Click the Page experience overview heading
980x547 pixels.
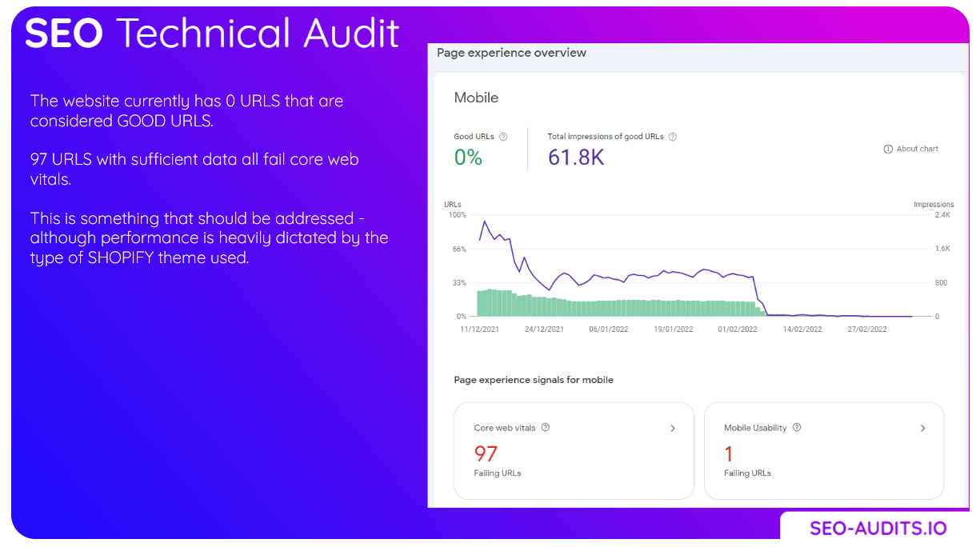tap(511, 53)
